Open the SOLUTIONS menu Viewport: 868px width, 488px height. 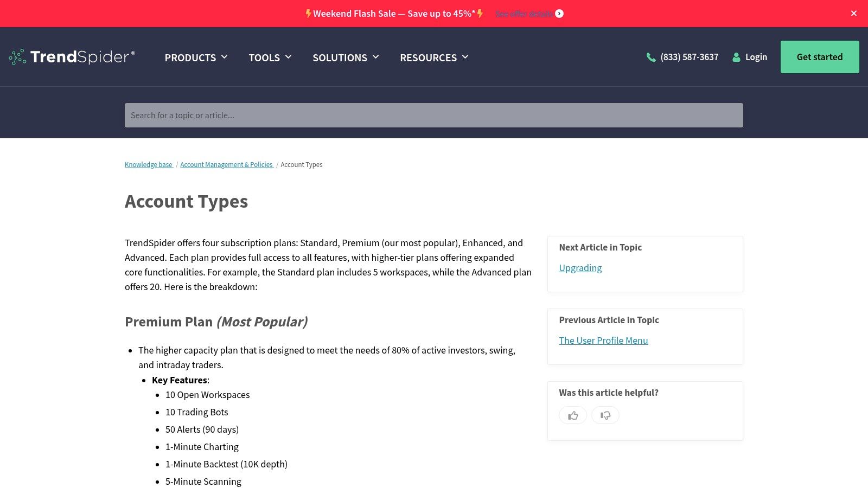[340, 57]
